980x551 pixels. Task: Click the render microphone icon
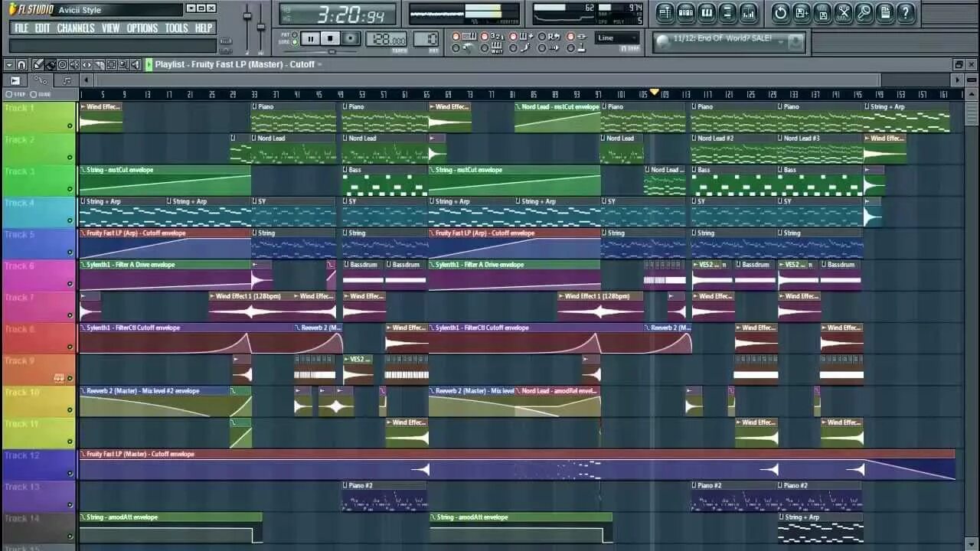click(x=864, y=12)
